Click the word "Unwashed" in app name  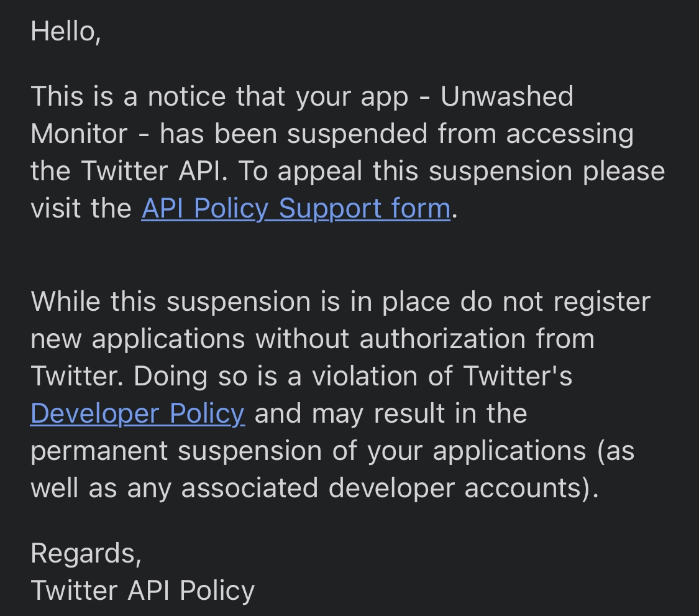tap(507, 96)
